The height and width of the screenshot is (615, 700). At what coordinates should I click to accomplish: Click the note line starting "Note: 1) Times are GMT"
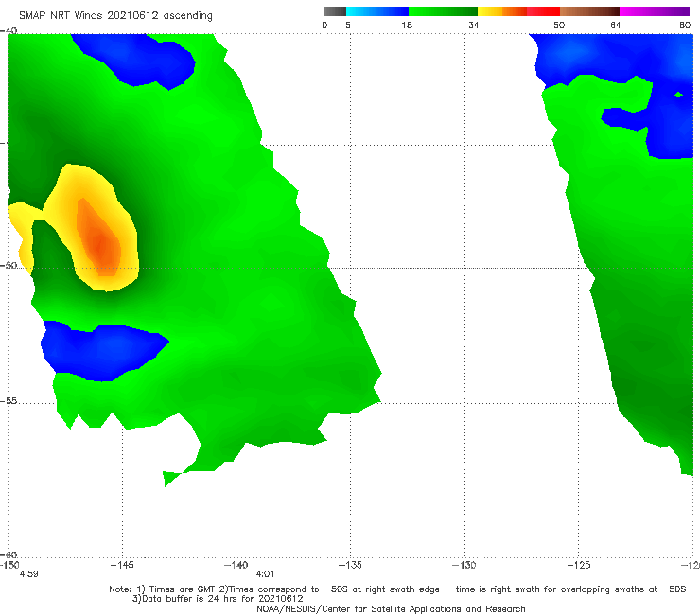(397, 589)
